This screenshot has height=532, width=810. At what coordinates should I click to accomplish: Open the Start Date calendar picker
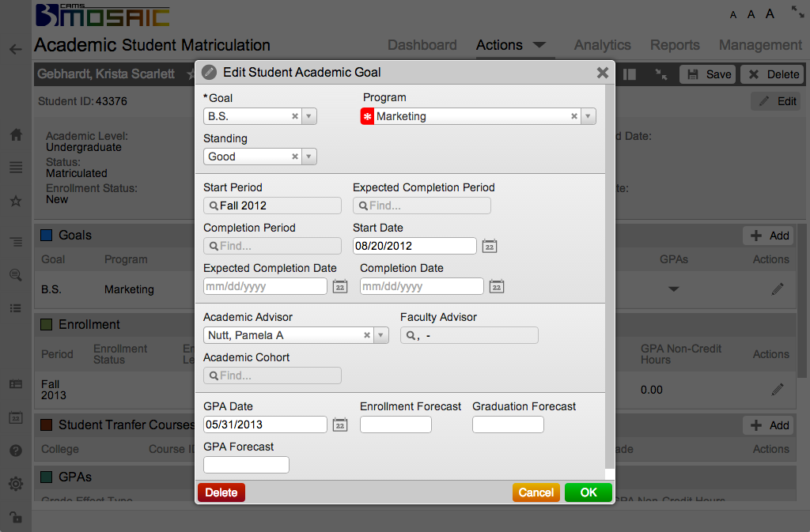[490, 246]
